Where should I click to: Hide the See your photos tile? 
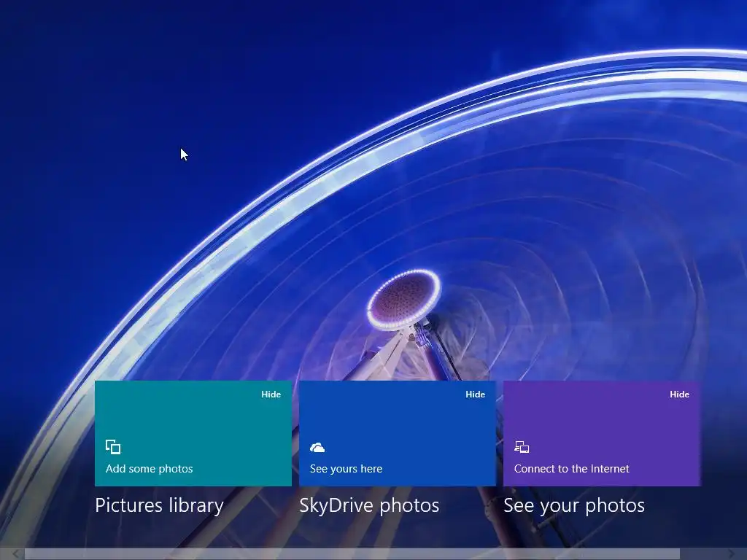(679, 394)
